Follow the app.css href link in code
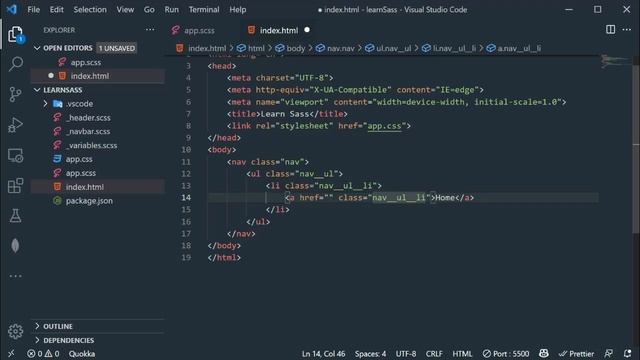 point(384,126)
